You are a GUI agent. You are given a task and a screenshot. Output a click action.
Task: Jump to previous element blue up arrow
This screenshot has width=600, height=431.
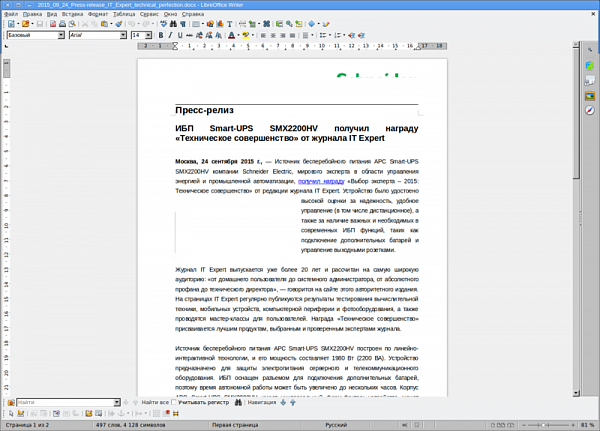click(x=293, y=402)
